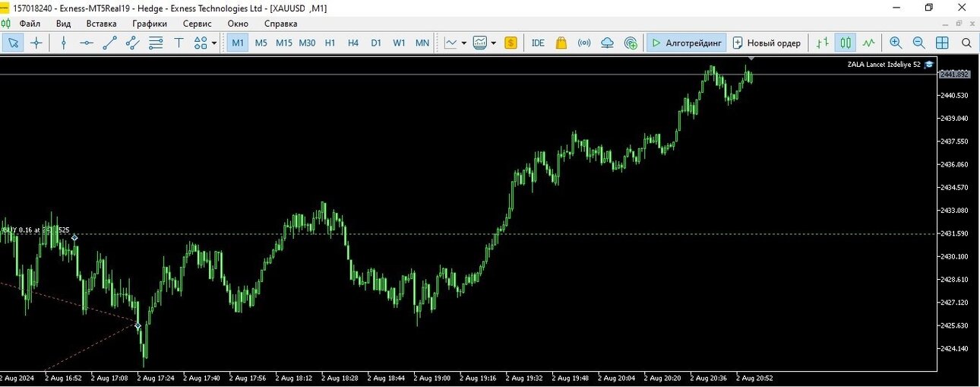Click Новый ордер button
Screen dimensions: 980x387
pos(767,43)
